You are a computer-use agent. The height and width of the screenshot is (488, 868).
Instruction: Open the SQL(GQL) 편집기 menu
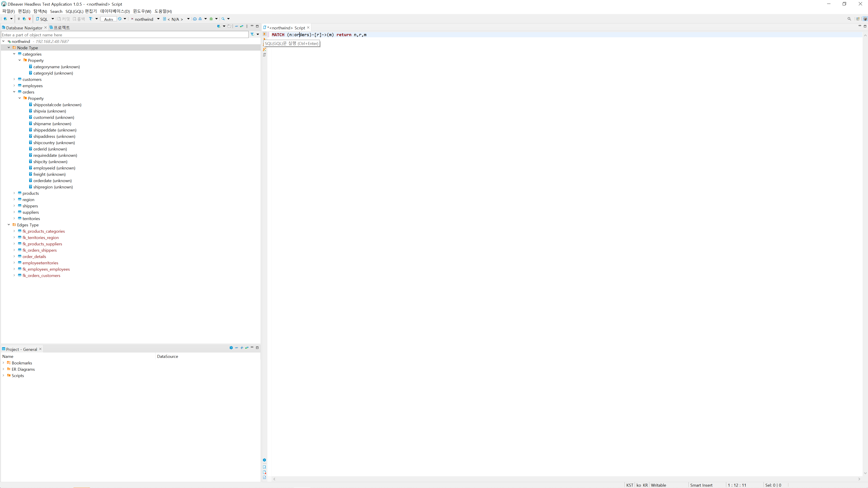[x=81, y=11]
